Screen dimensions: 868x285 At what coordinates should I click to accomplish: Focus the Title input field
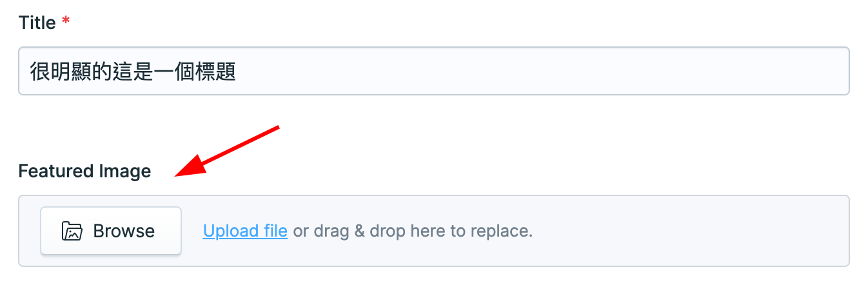[433, 71]
